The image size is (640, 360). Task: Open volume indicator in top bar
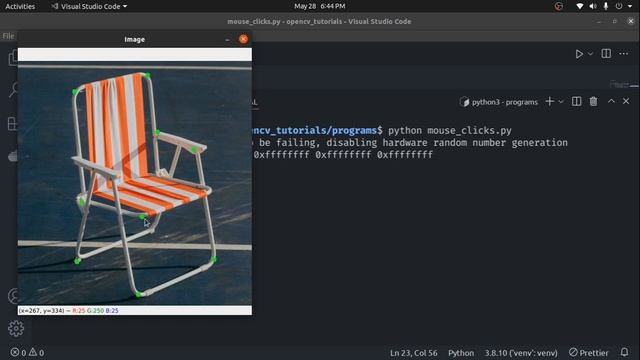pos(593,6)
